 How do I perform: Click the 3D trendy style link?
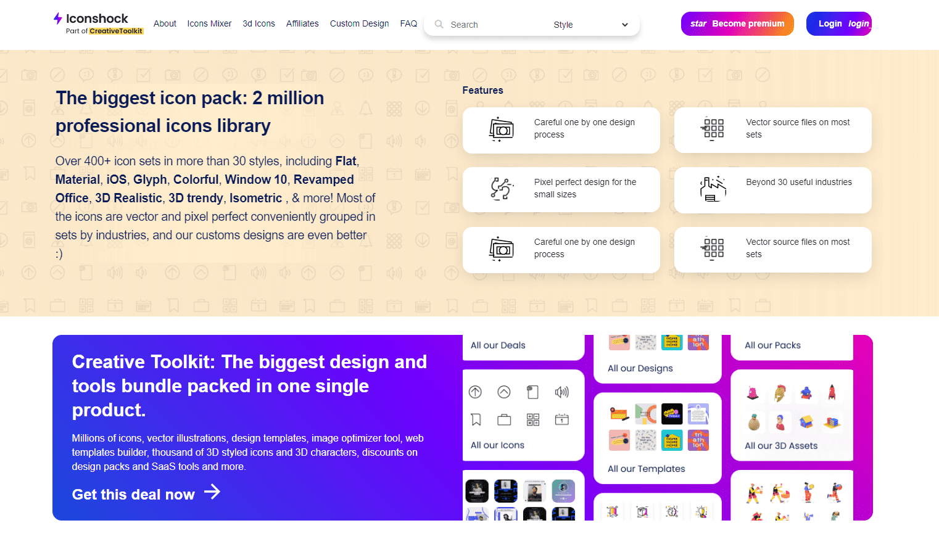(196, 198)
